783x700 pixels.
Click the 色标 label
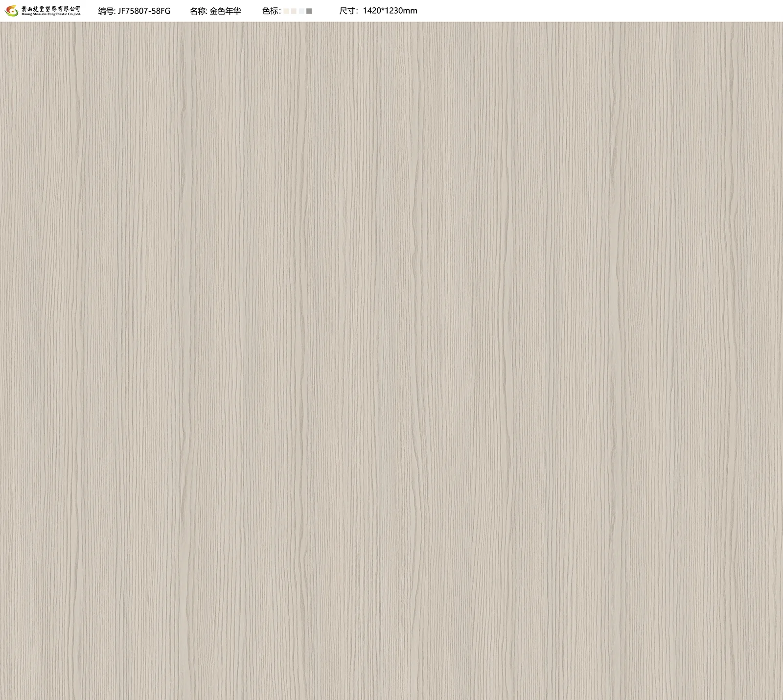(270, 11)
